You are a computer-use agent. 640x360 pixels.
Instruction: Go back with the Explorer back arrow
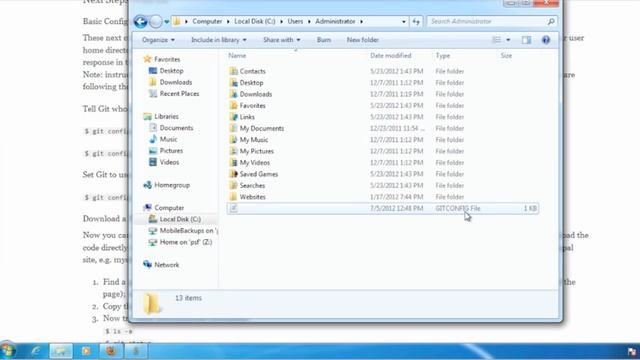click(140, 21)
